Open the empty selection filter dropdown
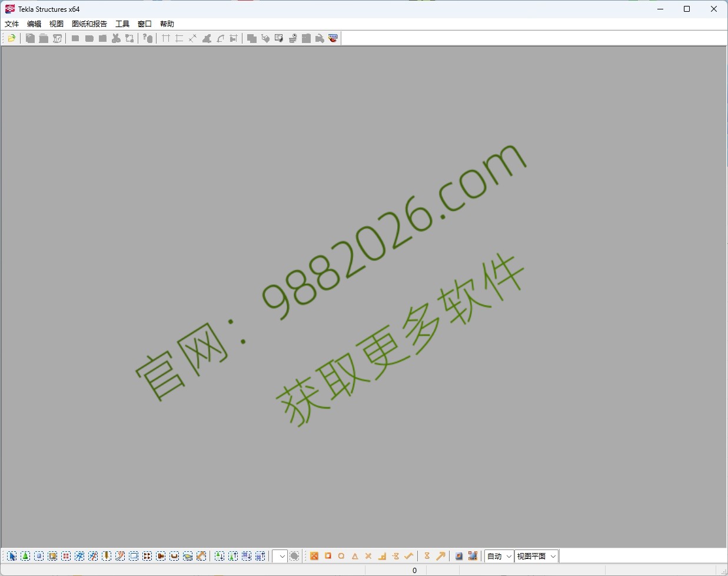 280,556
